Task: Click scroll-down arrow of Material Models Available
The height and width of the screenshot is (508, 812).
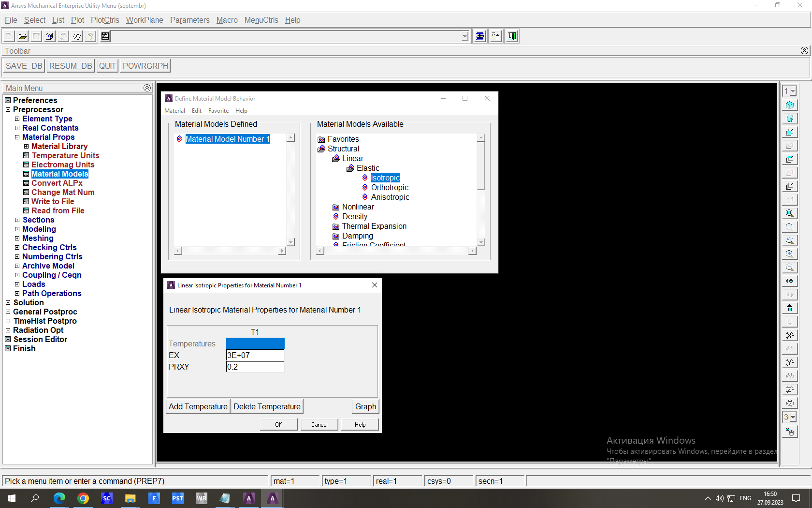Action: click(481, 242)
